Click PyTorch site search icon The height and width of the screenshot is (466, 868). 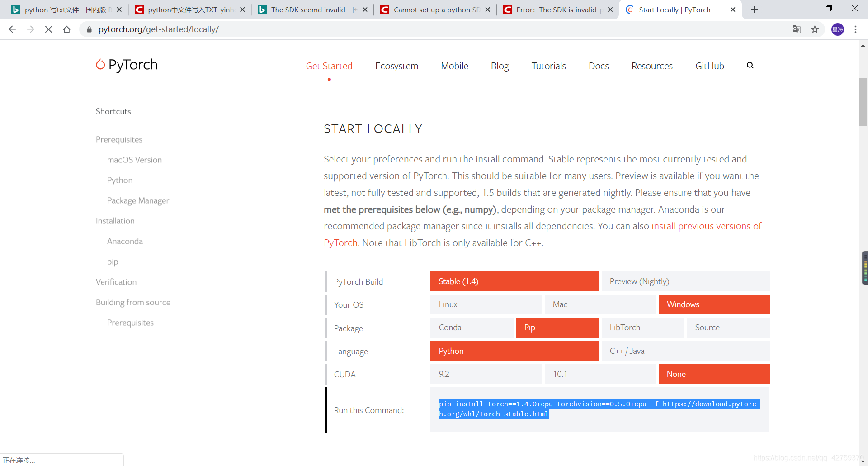[x=750, y=65]
